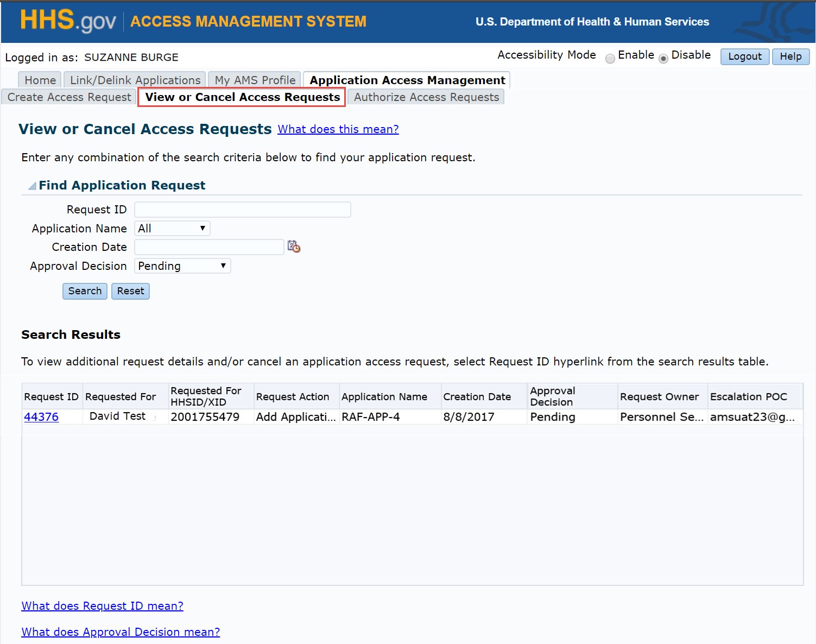The image size is (816, 644).
Task: Open 'What does Approval Decision mean?' link
Action: [x=121, y=632]
